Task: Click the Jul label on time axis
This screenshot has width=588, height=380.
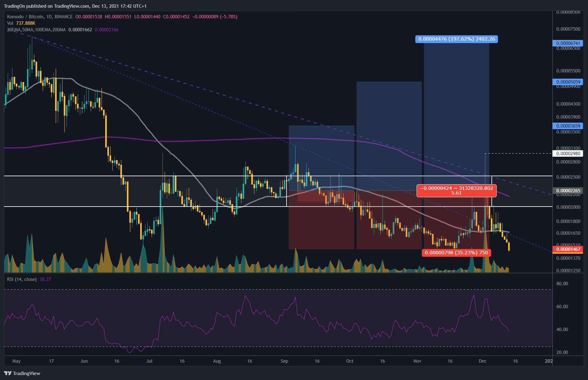Action: tap(149, 361)
